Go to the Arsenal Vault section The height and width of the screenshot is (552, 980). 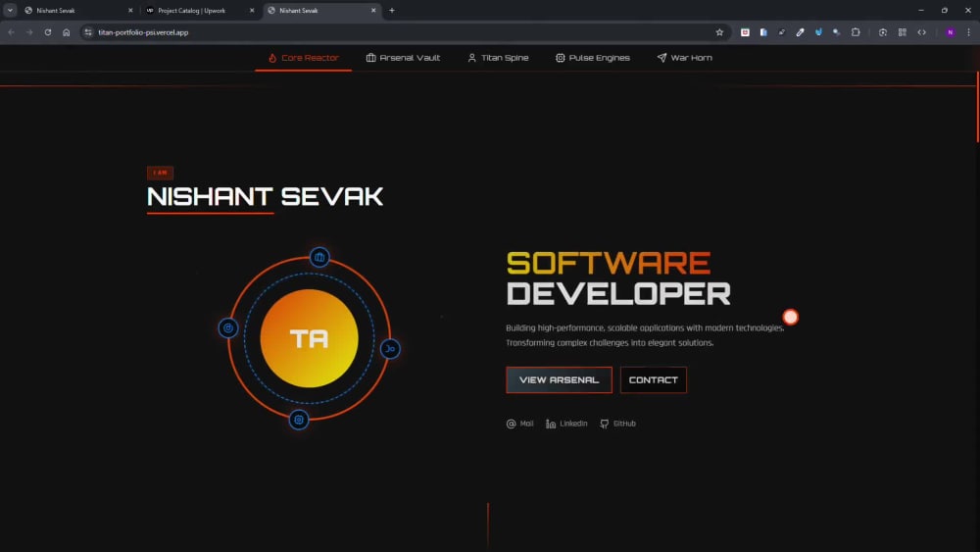tap(403, 58)
